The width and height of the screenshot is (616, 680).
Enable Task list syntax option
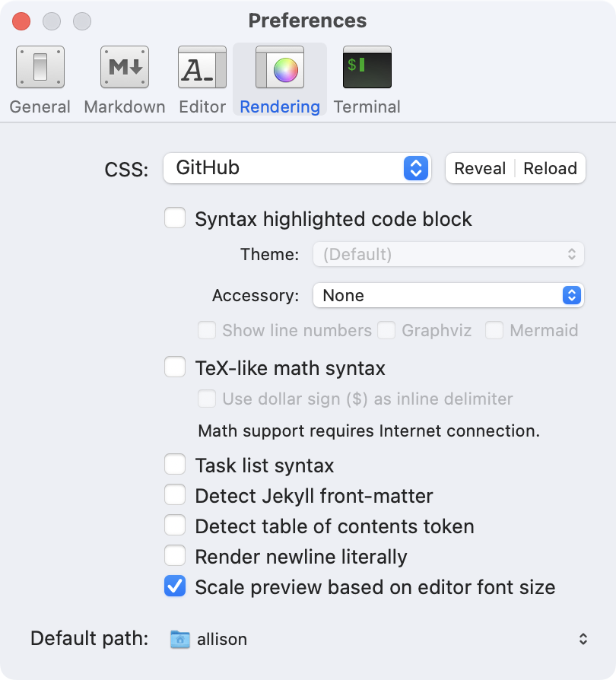[x=176, y=465]
